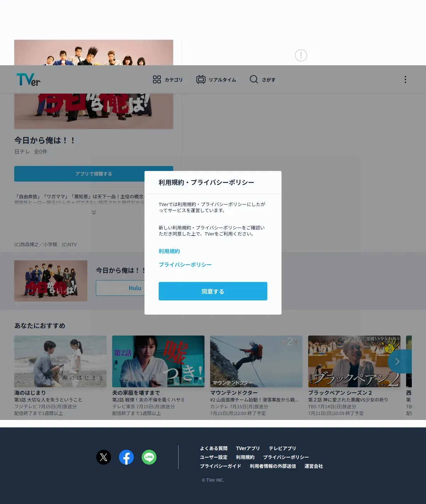Click the アプリで視聴する button
Image resolution: width=426 pixels, height=504 pixels.
click(x=94, y=174)
